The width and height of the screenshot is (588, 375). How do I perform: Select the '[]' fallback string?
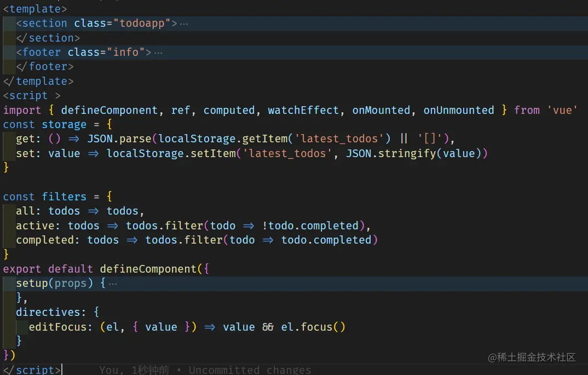(430, 139)
